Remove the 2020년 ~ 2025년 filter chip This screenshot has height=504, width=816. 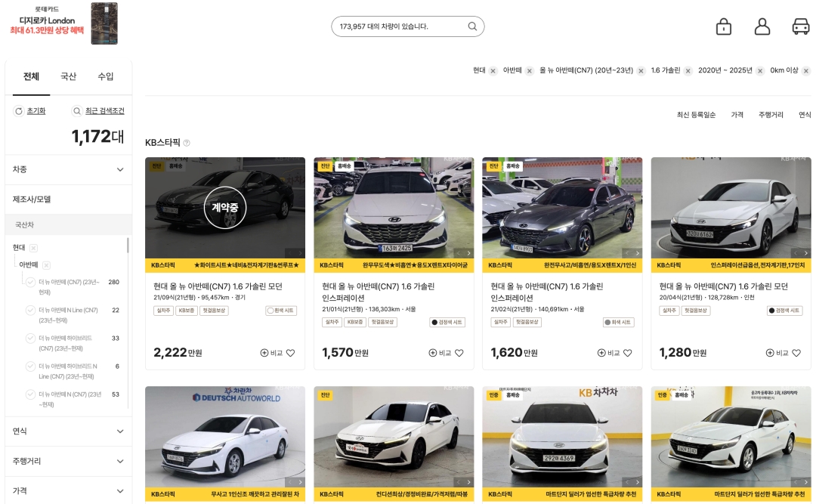pyautogui.click(x=760, y=71)
